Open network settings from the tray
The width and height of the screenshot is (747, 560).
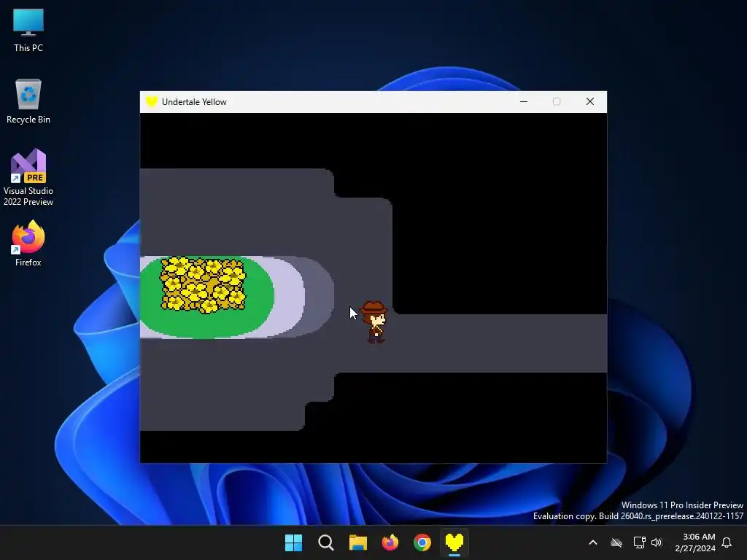[x=639, y=542]
